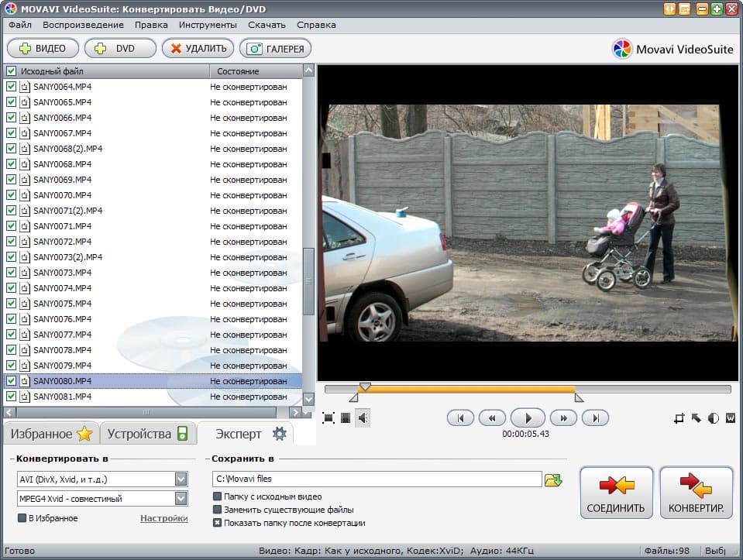Click the Исходный файл column header
Viewport: 743px width, 560px height.
point(107,71)
